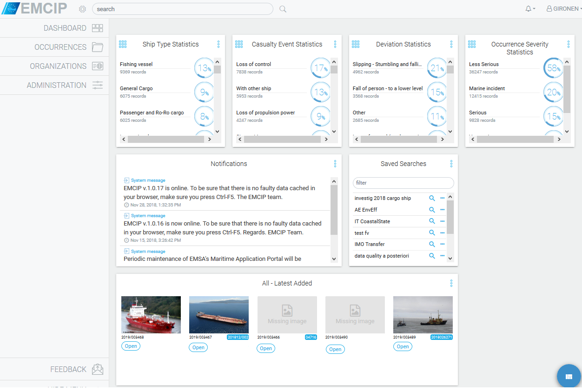Click the search magnifier icon in top bar
Image resolution: width=582 pixels, height=392 pixels.
click(x=283, y=9)
